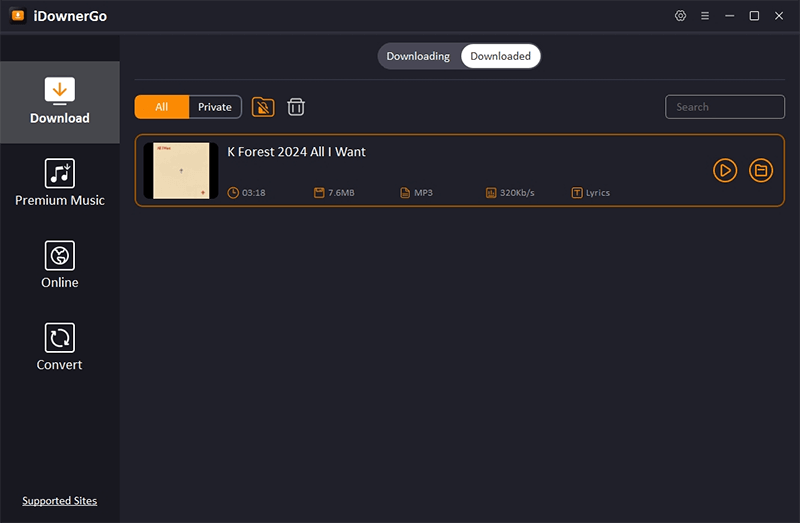Click the size icon beside 7.6MB

pos(319,192)
